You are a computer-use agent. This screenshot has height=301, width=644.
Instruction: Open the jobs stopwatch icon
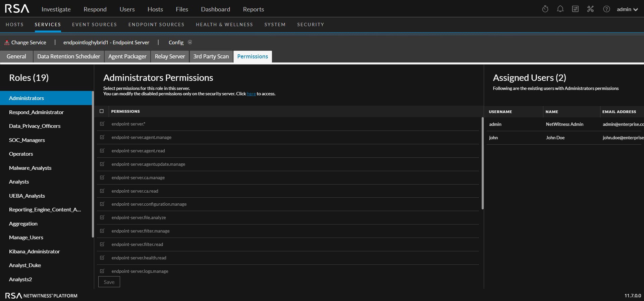(x=545, y=9)
